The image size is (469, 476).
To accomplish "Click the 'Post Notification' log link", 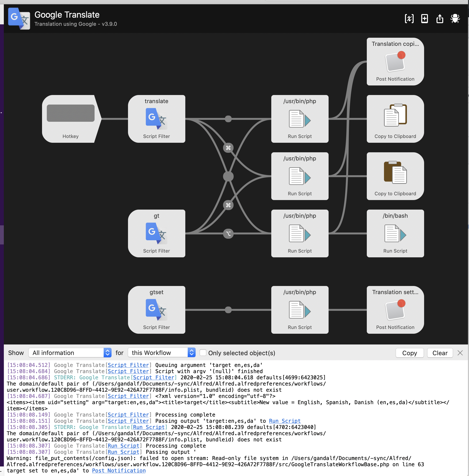I will pos(119,471).
